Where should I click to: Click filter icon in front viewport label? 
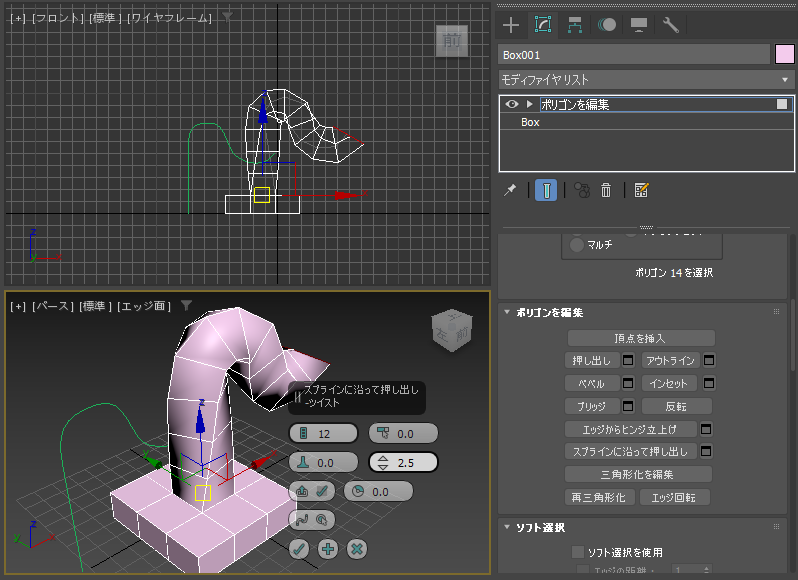(227, 17)
